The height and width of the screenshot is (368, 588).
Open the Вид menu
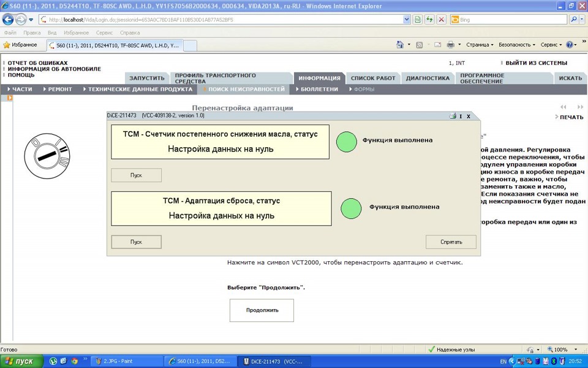click(52, 33)
